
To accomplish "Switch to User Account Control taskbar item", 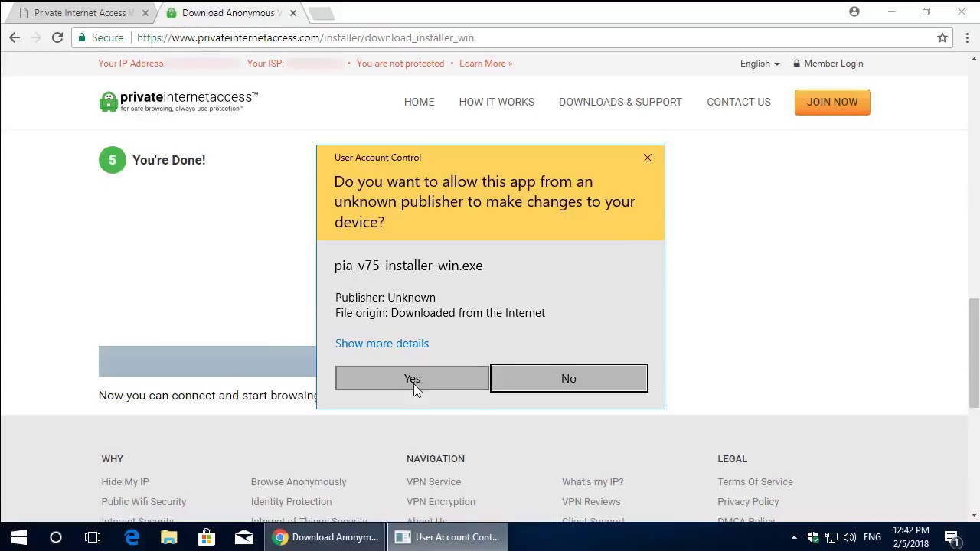I will click(x=447, y=537).
